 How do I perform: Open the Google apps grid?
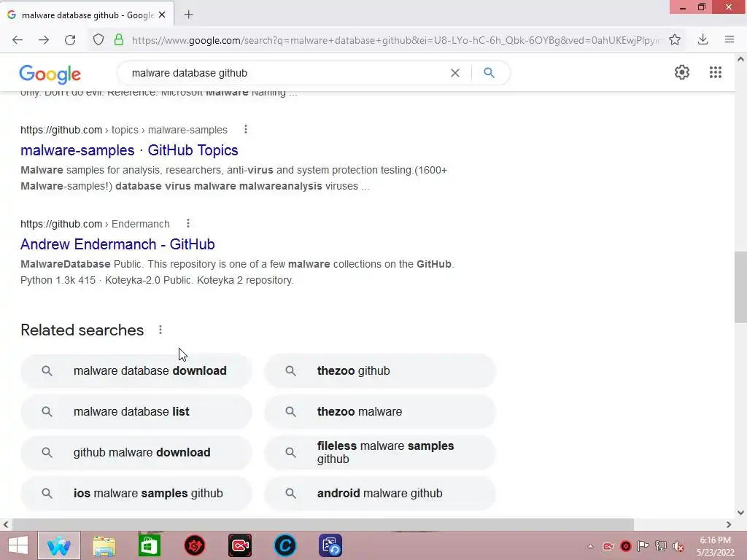[x=715, y=72]
